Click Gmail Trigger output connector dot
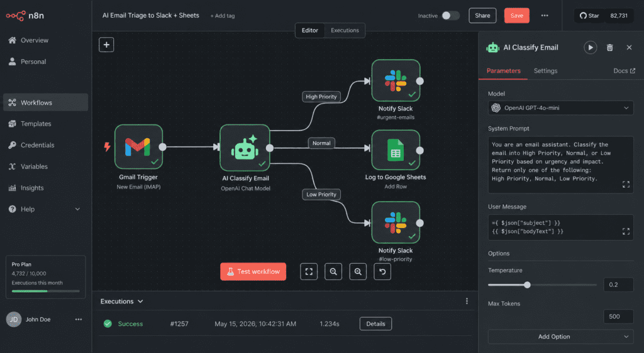The height and width of the screenshot is (353, 644). 163,147
